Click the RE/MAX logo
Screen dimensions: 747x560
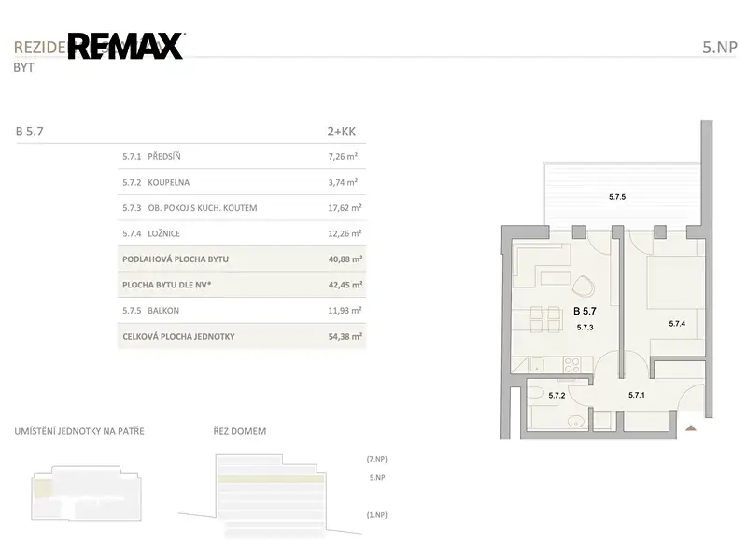(x=126, y=46)
